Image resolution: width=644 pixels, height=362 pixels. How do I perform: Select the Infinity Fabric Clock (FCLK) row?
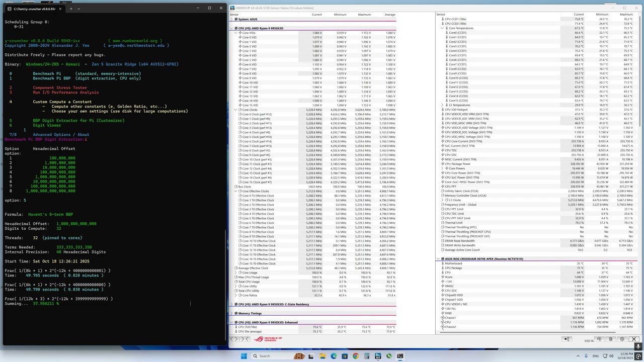[536, 191]
